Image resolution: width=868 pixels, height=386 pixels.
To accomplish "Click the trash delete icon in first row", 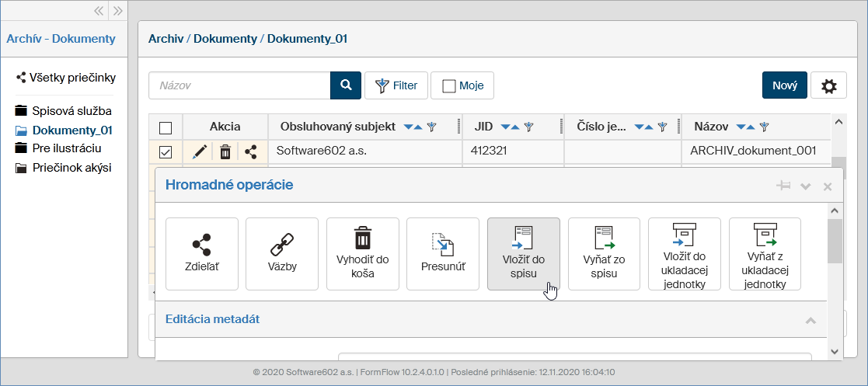I will (x=225, y=152).
